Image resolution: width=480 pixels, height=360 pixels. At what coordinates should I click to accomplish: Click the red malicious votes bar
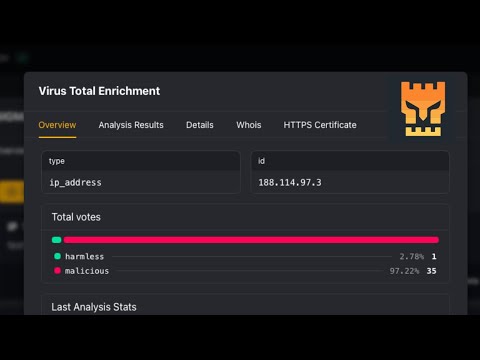click(251, 240)
